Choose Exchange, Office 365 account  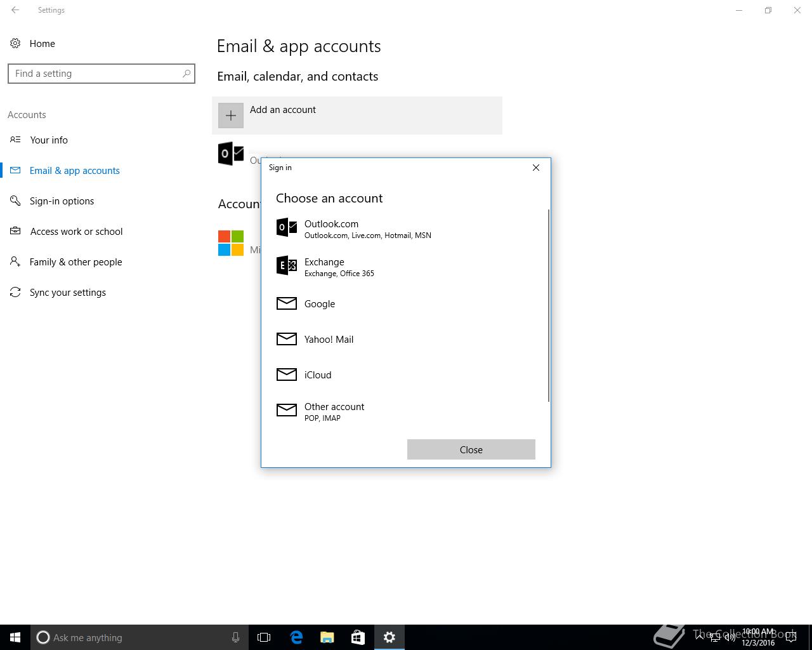(406, 267)
